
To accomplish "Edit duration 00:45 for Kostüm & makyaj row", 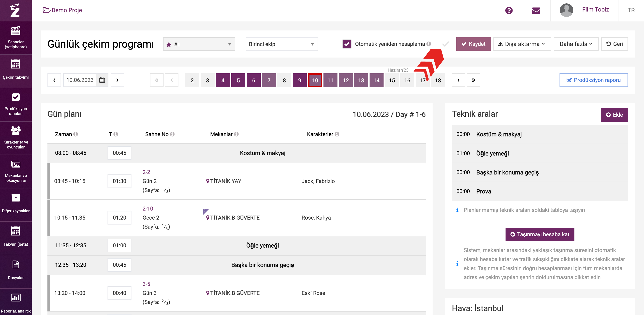I will (119, 153).
